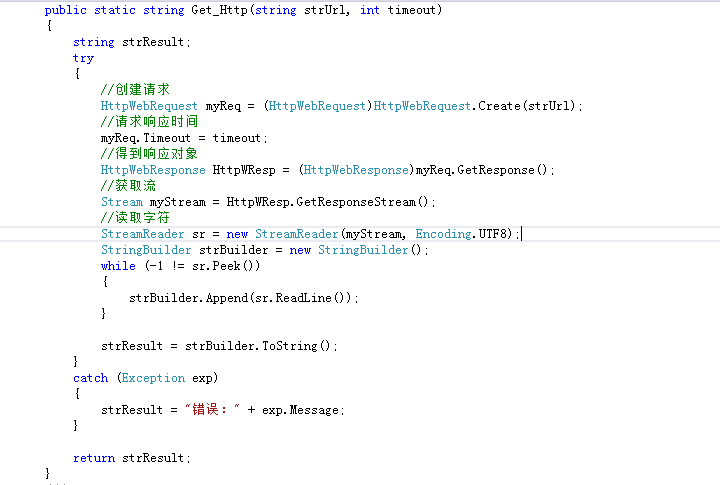
Task: Click the Exception type in catch
Action: pos(153,378)
